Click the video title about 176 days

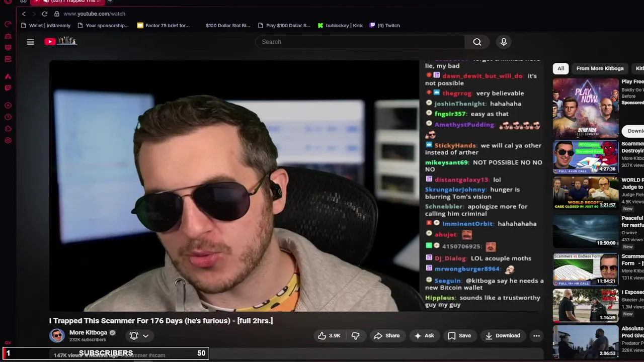(161, 321)
